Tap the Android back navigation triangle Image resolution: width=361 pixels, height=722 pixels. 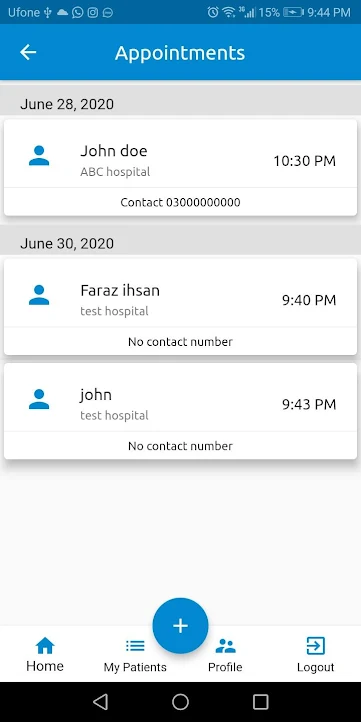point(100,702)
